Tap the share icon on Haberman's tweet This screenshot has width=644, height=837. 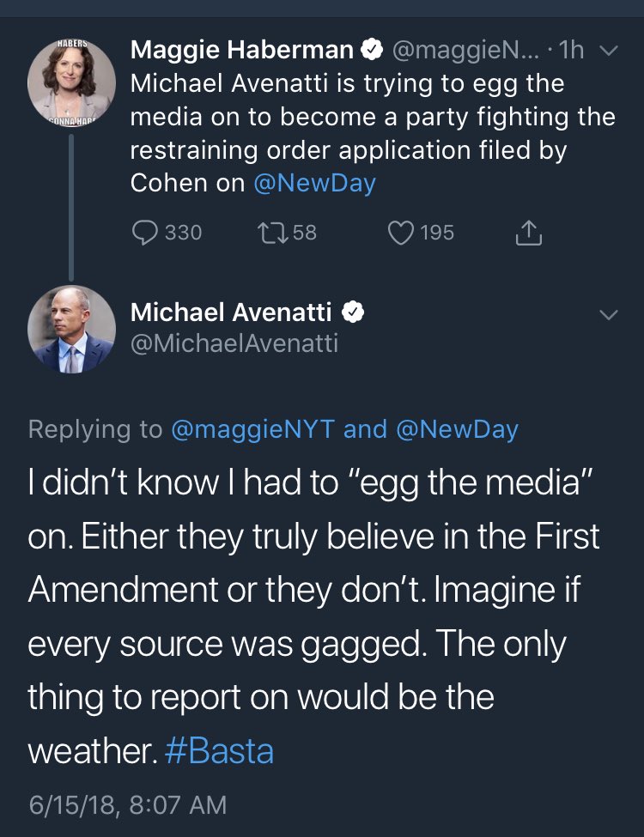point(529,233)
